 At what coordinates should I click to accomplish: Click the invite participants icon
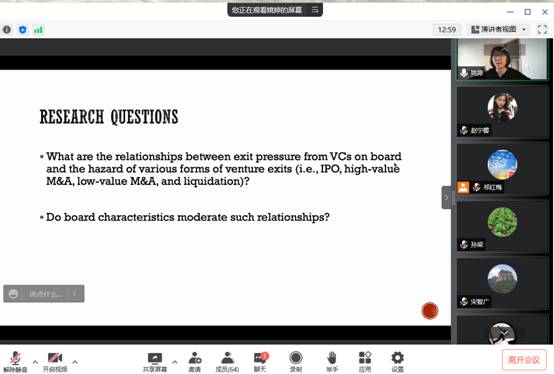[x=195, y=362]
